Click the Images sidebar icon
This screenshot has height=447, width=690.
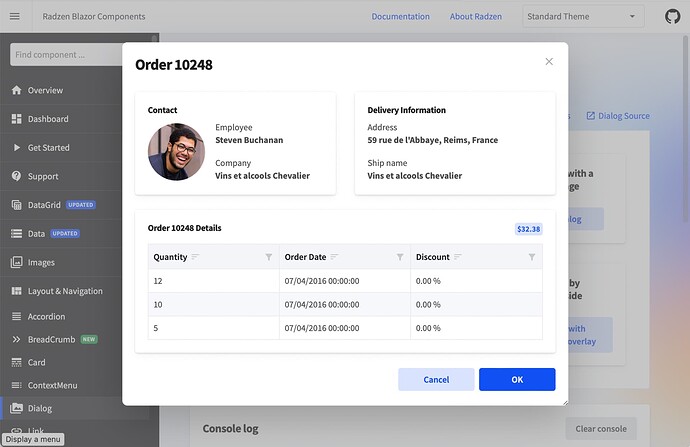(x=16, y=262)
